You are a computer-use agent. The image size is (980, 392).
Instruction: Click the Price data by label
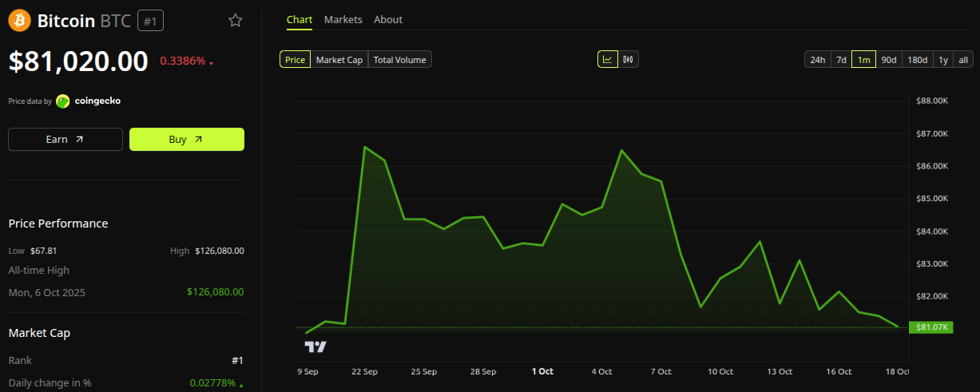tap(30, 101)
